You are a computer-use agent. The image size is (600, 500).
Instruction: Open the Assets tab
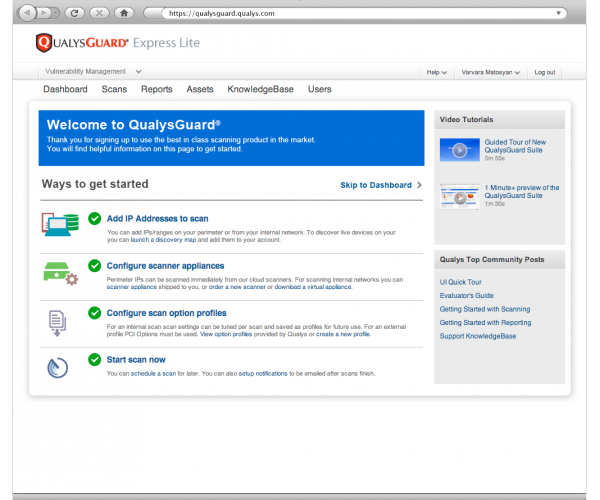[x=200, y=89]
